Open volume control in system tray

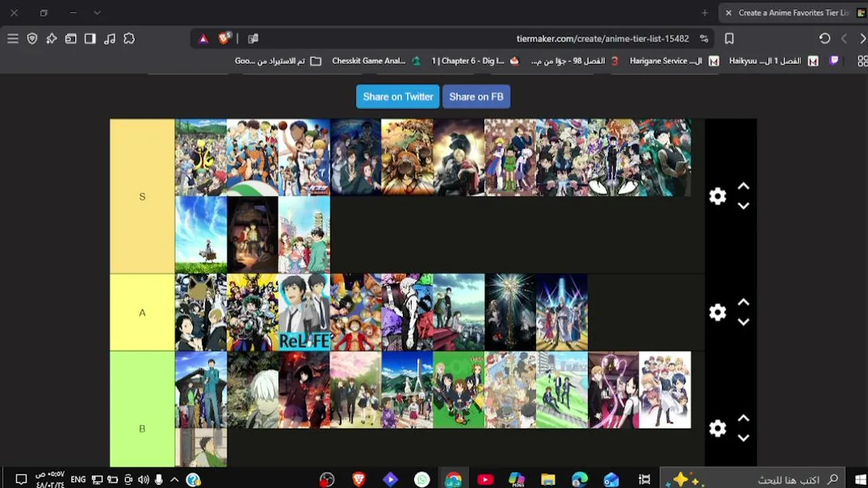pyautogui.click(x=143, y=480)
